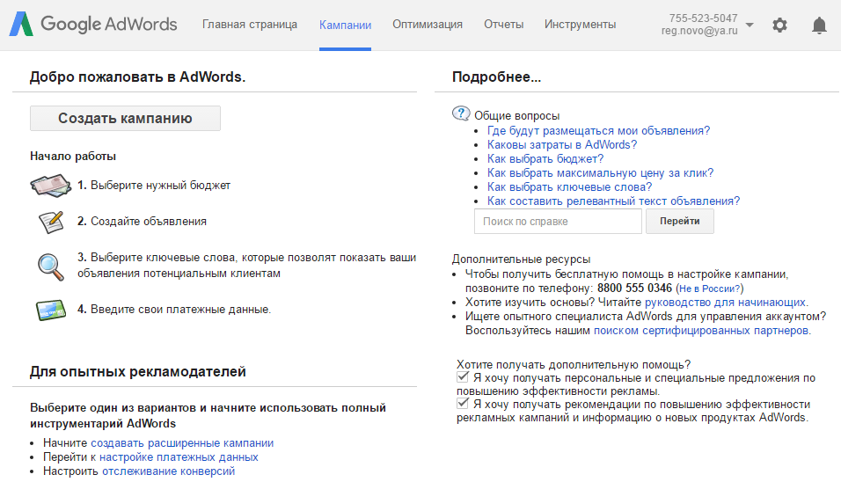Open the Главная страница tab
The image size is (841, 504).
[x=250, y=25]
